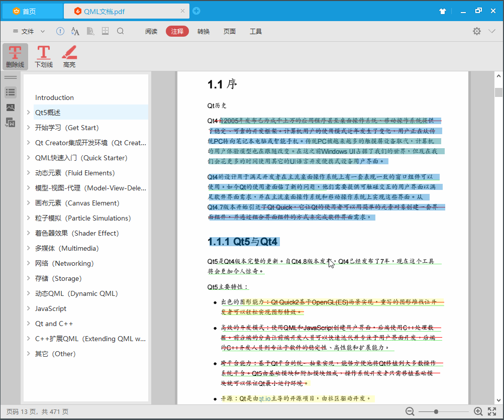
Task: Click the vertical scrollbar thumb
Action: (498, 92)
